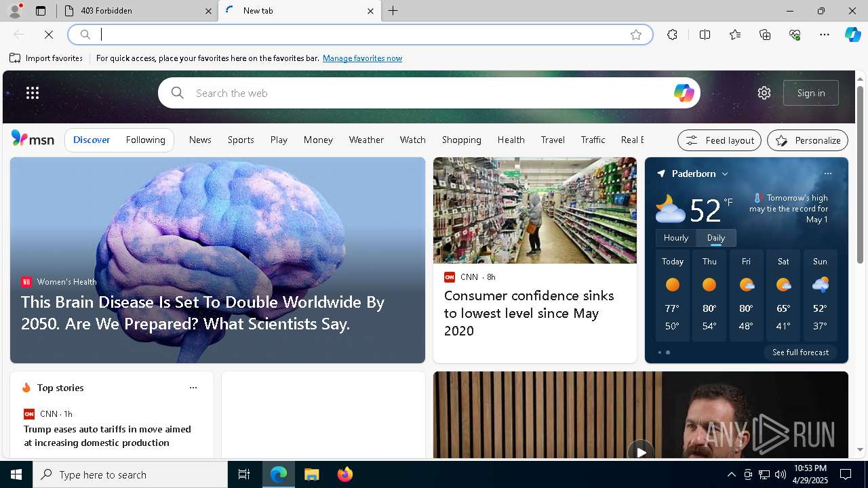
Task: Open the Sports category
Action: tap(241, 140)
